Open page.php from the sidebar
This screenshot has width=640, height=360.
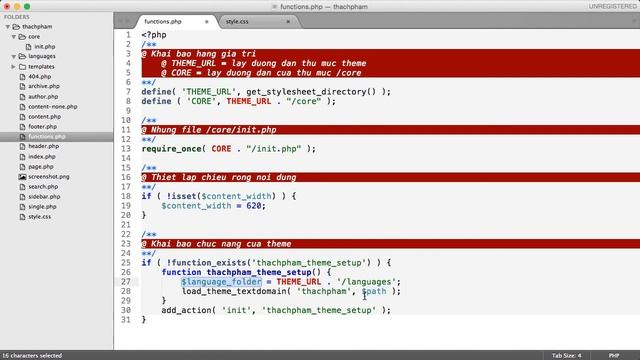pos(41,167)
